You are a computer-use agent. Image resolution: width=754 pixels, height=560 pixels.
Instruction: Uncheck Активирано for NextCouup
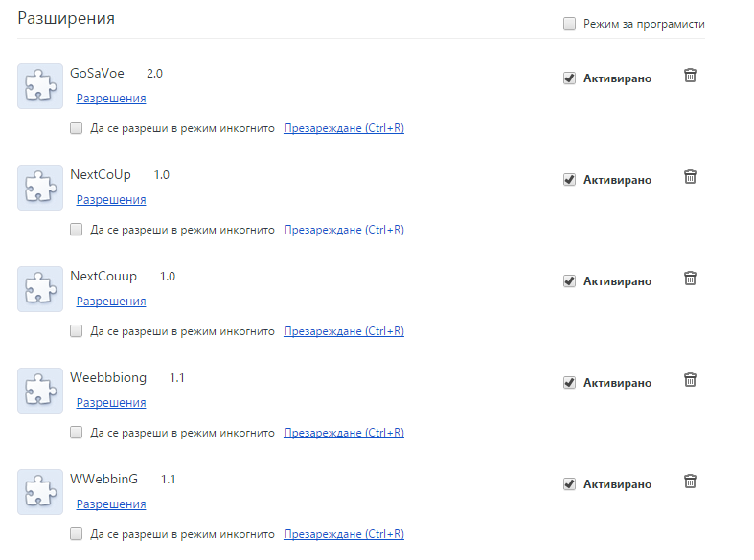tap(569, 281)
